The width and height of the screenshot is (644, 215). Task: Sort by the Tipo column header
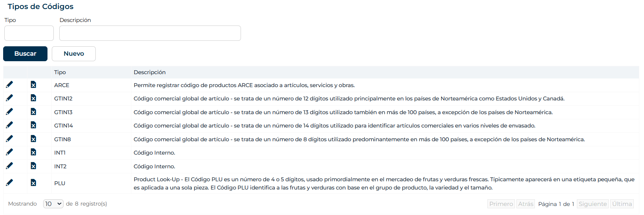pyautogui.click(x=60, y=72)
